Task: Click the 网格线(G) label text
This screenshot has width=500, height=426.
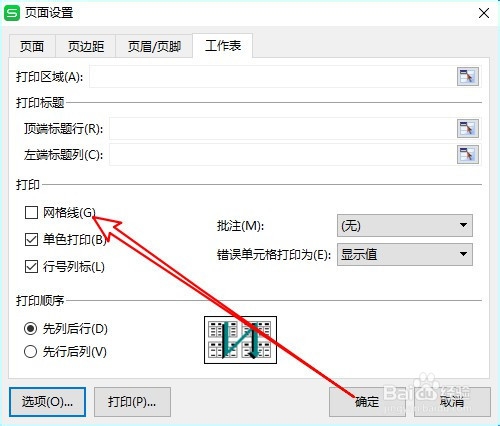Action: point(69,213)
